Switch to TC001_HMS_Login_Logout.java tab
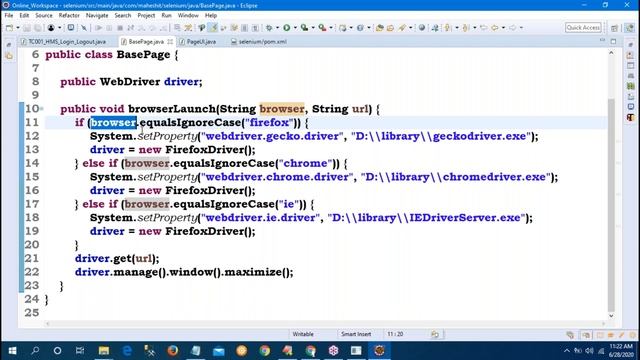Viewport: 640px width, 360px height. click(x=64, y=42)
